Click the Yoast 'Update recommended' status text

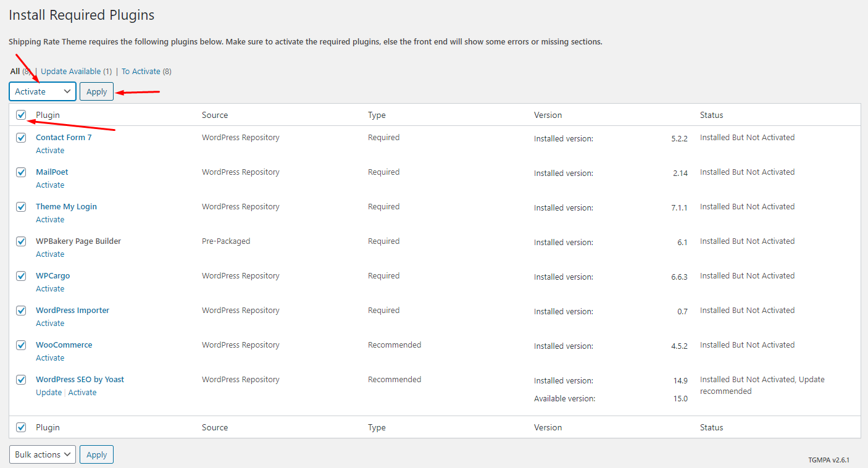(762, 385)
